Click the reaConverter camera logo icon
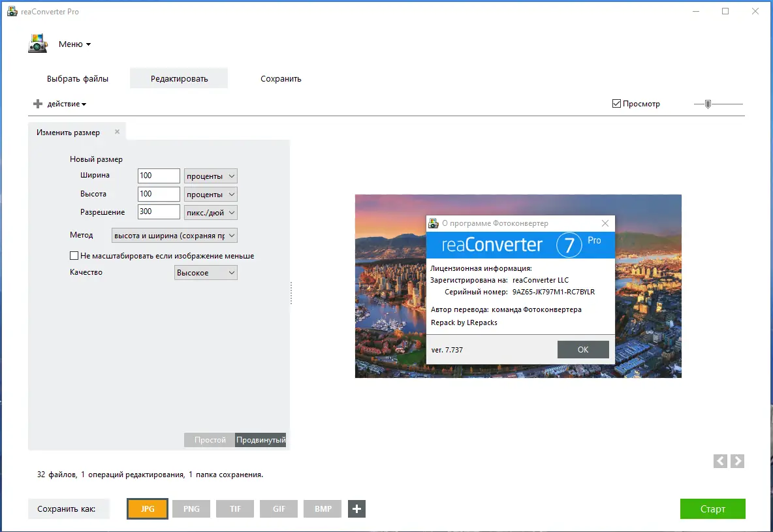The height and width of the screenshot is (532, 773). click(x=37, y=43)
